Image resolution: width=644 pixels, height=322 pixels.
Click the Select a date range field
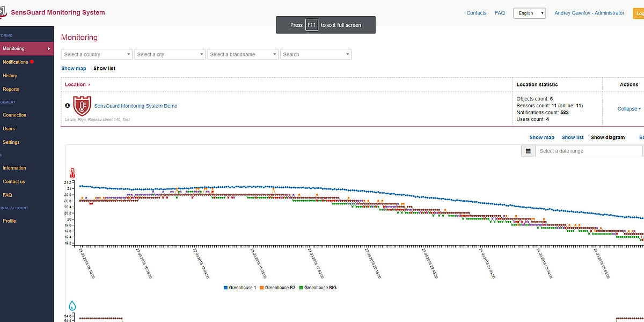[585, 151]
